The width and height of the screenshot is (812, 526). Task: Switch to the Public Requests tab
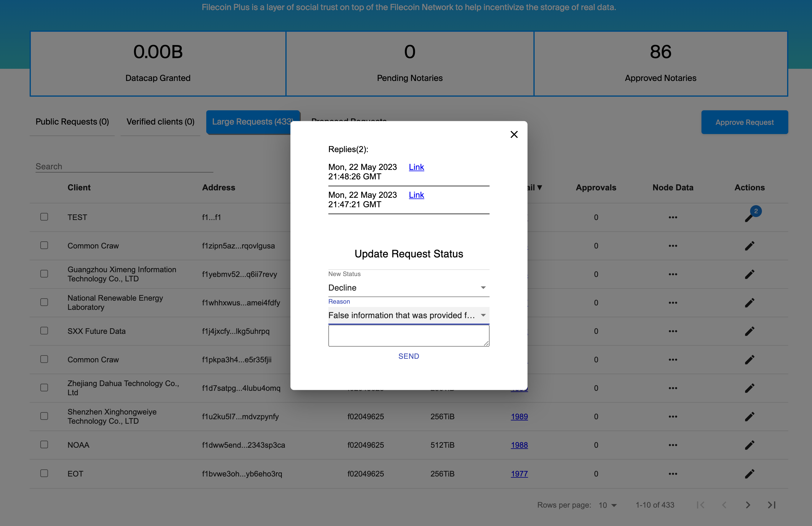coord(72,122)
